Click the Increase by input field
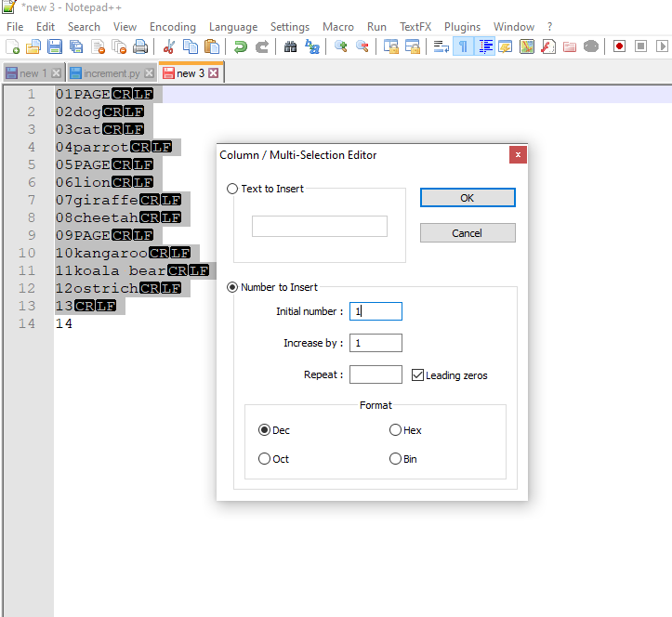The height and width of the screenshot is (617, 672). (x=376, y=343)
